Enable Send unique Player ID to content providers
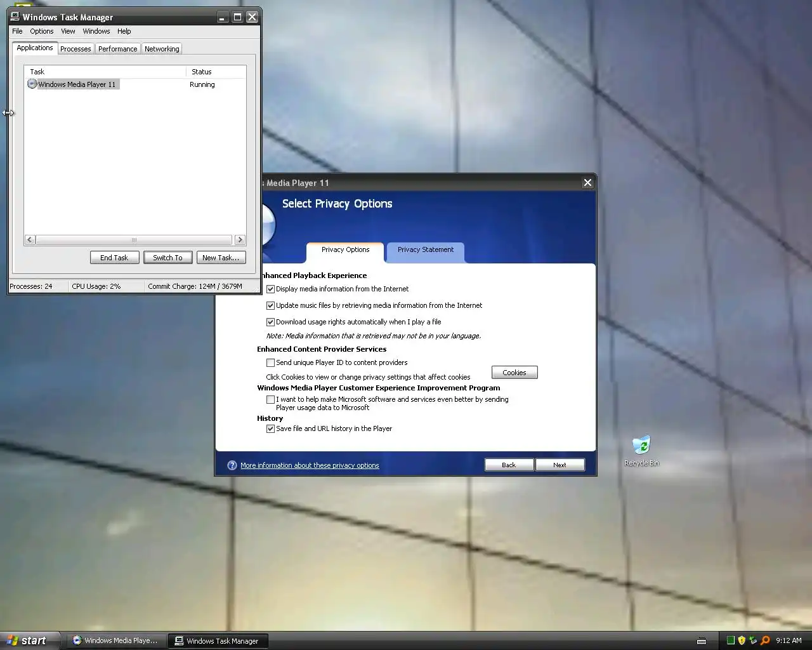Viewport: 812px width, 650px height. 270,362
